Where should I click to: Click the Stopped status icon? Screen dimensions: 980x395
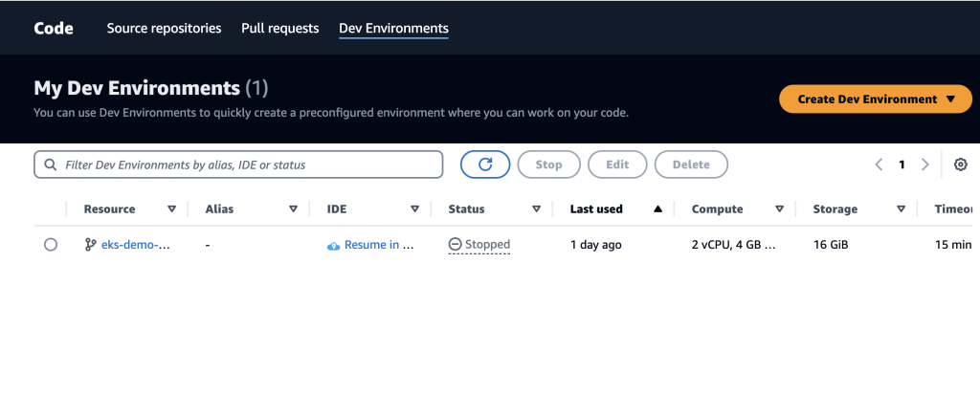[455, 245]
